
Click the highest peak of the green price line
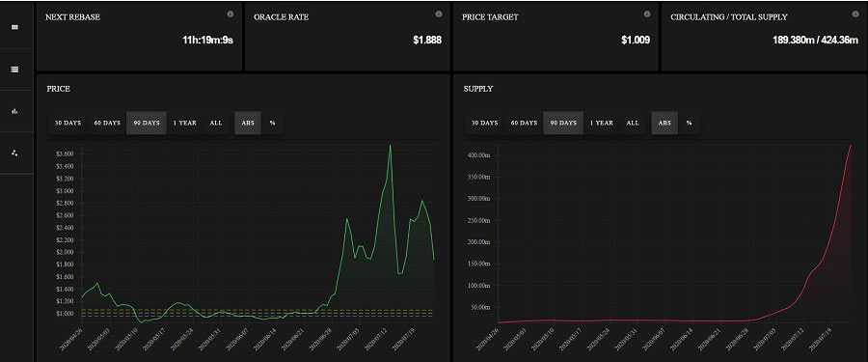tap(391, 146)
